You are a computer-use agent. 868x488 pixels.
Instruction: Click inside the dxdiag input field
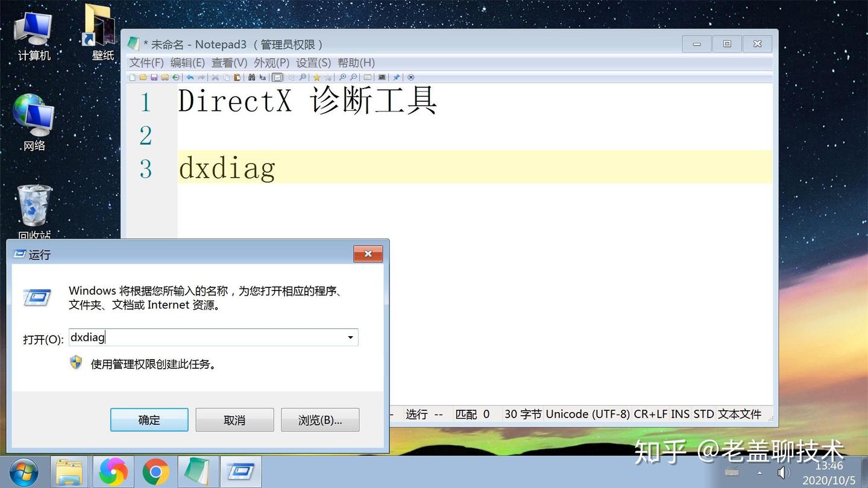tap(181, 337)
